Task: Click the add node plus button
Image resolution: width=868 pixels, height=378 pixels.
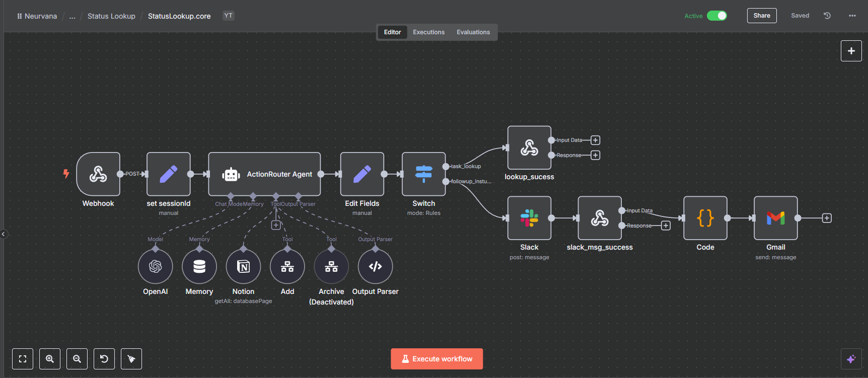Action: pos(851,51)
